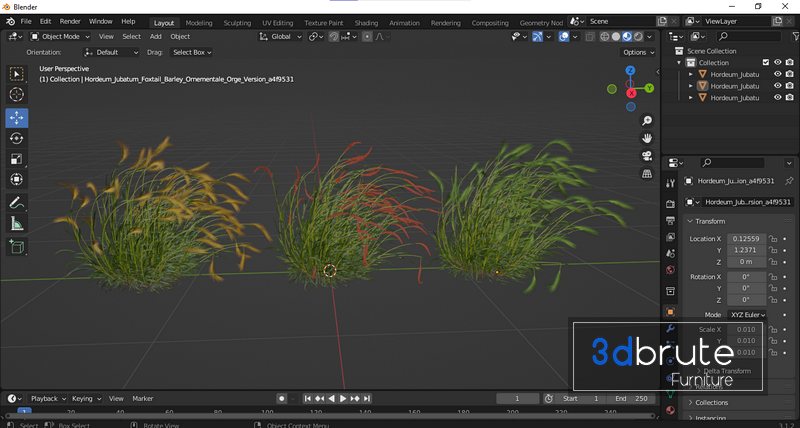Toggle X-ray mode in viewport header
This screenshot has height=428, width=800.
point(589,37)
